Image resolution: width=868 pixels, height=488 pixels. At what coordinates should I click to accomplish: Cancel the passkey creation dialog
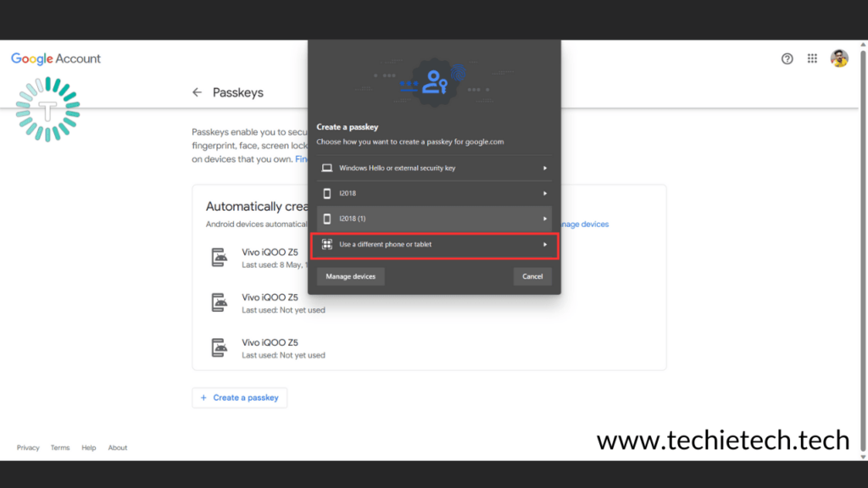click(x=532, y=276)
